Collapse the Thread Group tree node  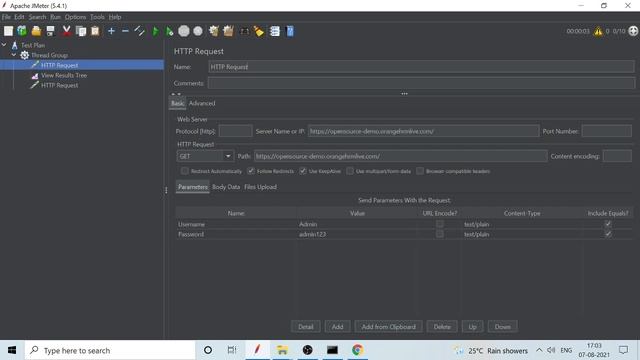14,55
